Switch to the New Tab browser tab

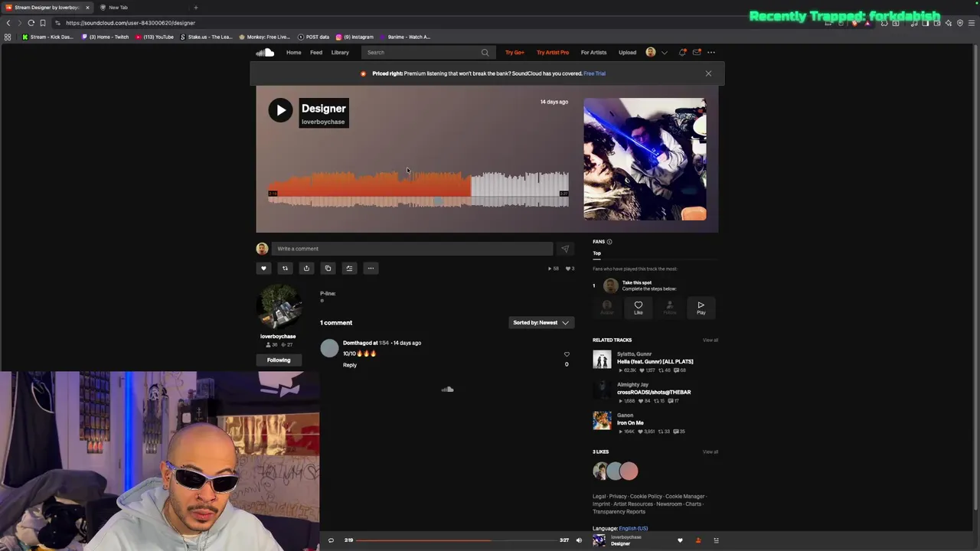pyautogui.click(x=118, y=8)
